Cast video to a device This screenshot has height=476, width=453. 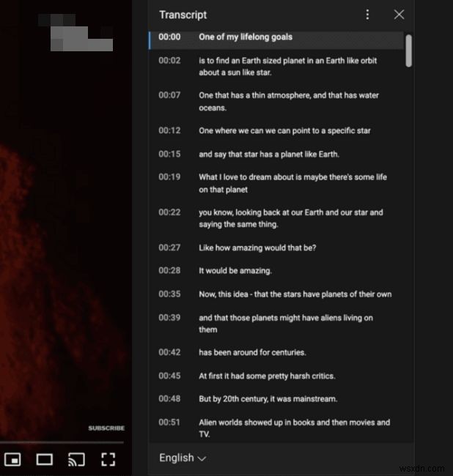(x=76, y=459)
